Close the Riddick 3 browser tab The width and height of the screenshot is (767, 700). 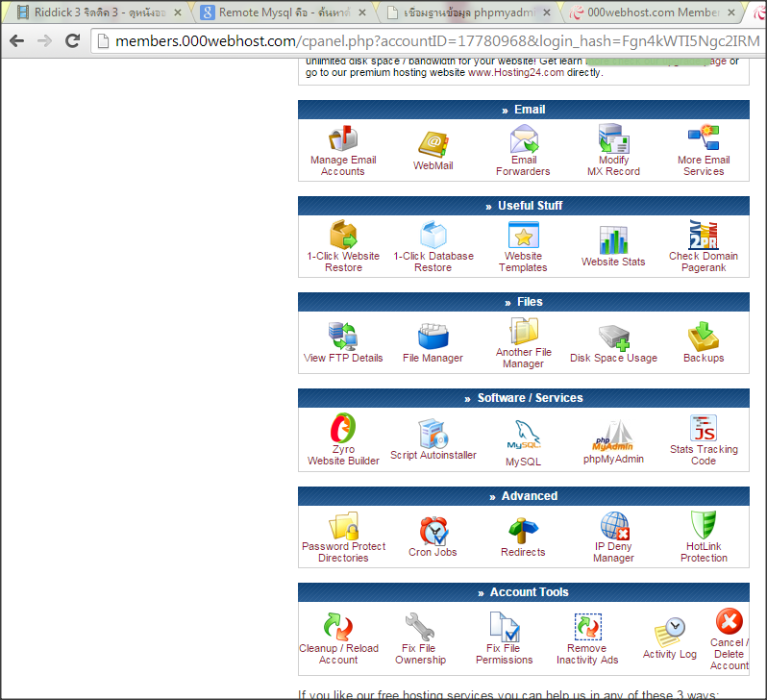[178, 12]
